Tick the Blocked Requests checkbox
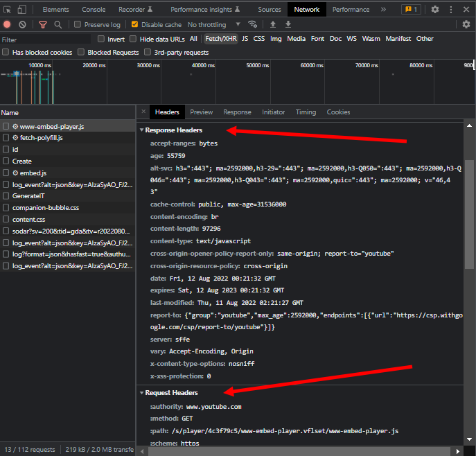This screenshot has width=476, height=456. point(81,53)
